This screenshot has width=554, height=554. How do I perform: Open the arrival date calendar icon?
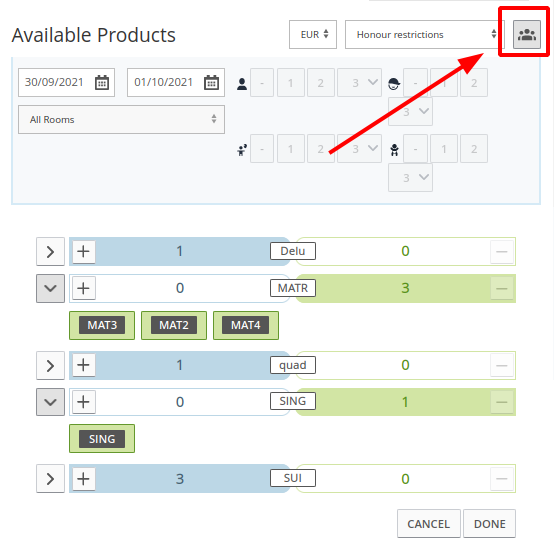click(102, 82)
